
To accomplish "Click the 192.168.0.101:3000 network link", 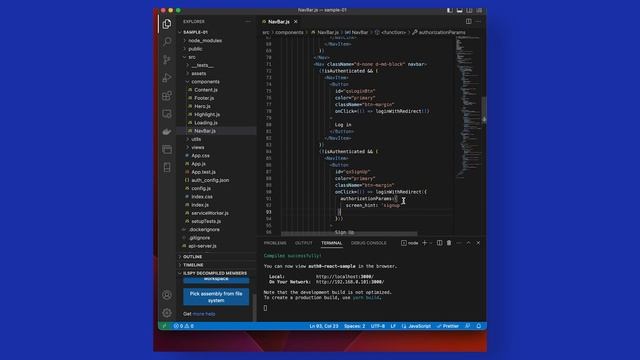I will [x=350, y=282].
